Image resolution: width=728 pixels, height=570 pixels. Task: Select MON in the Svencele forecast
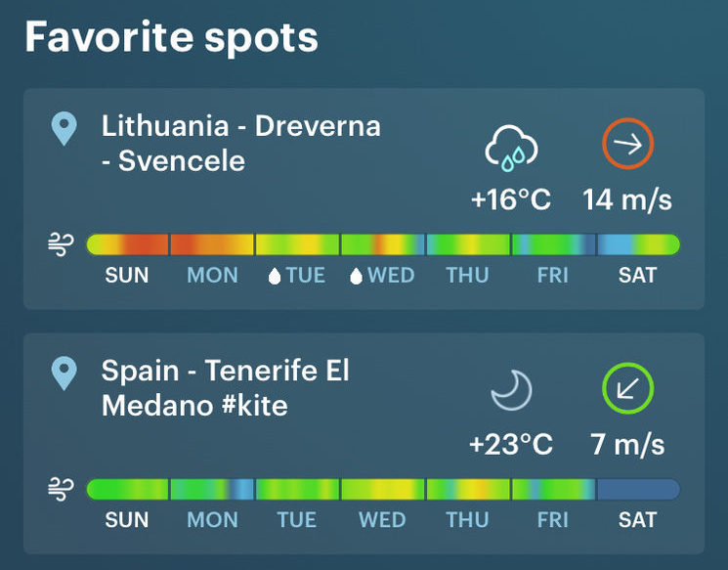click(x=212, y=276)
